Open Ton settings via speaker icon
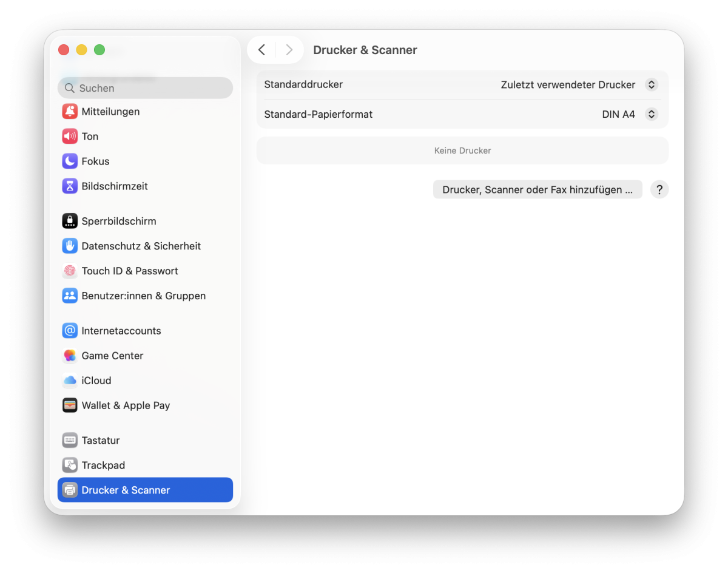728x573 pixels. coord(70,137)
